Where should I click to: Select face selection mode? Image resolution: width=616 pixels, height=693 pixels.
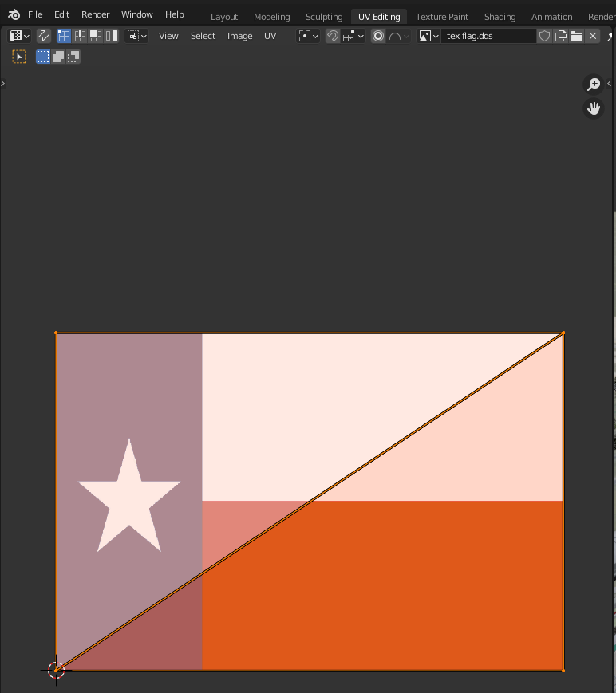(96, 36)
